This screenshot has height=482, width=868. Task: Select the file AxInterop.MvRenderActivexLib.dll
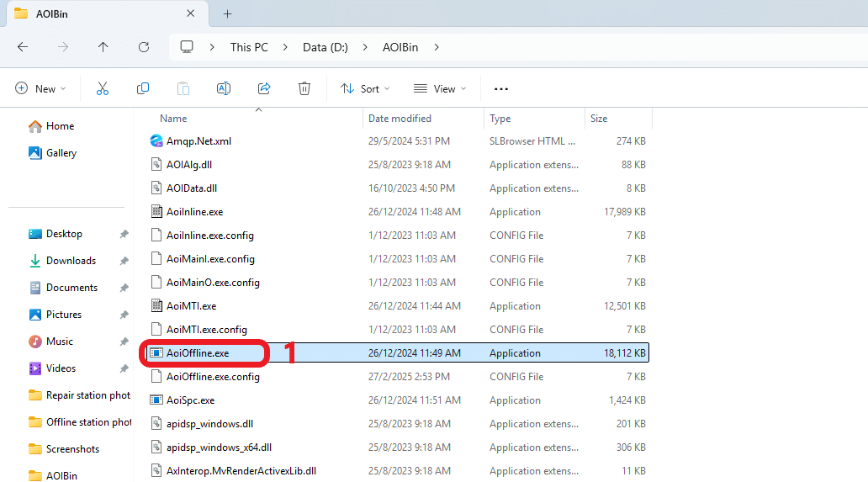click(x=241, y=471)
